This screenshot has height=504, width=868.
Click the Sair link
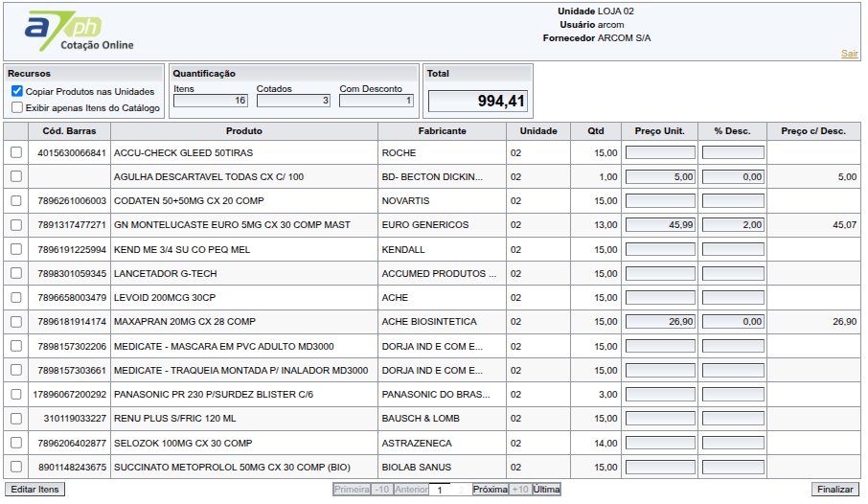[x=849, y=54]
